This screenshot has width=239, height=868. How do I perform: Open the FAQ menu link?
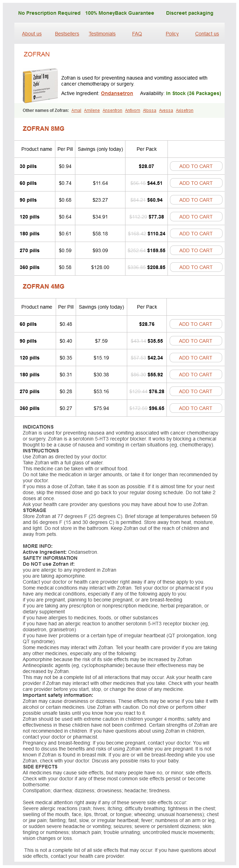[137, 34]
